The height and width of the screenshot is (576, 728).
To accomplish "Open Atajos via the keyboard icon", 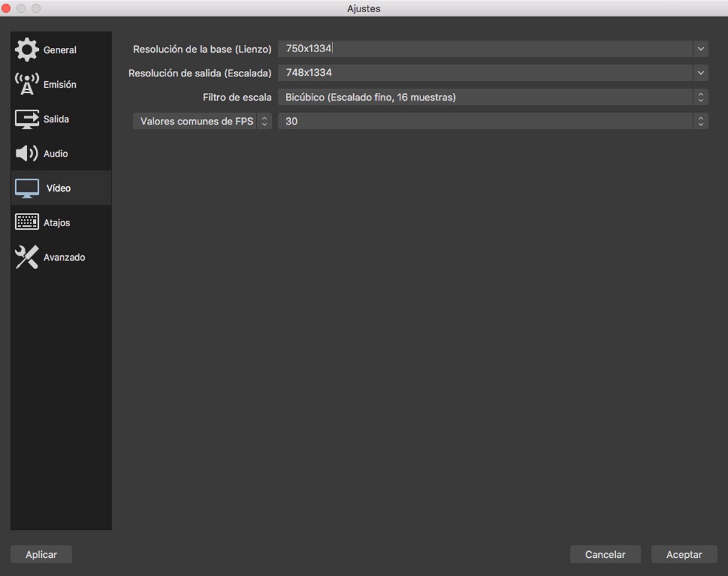I will point(27,223).
